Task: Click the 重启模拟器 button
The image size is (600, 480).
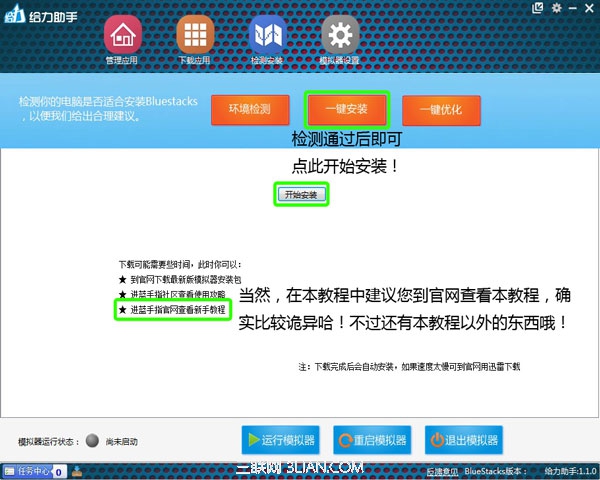Action: [372, 440]
